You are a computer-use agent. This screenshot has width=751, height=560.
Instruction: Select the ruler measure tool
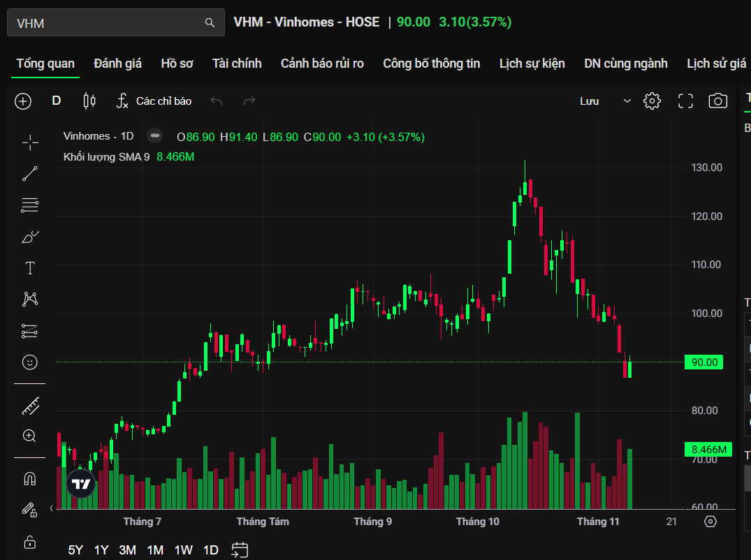[x=30, y=406]
